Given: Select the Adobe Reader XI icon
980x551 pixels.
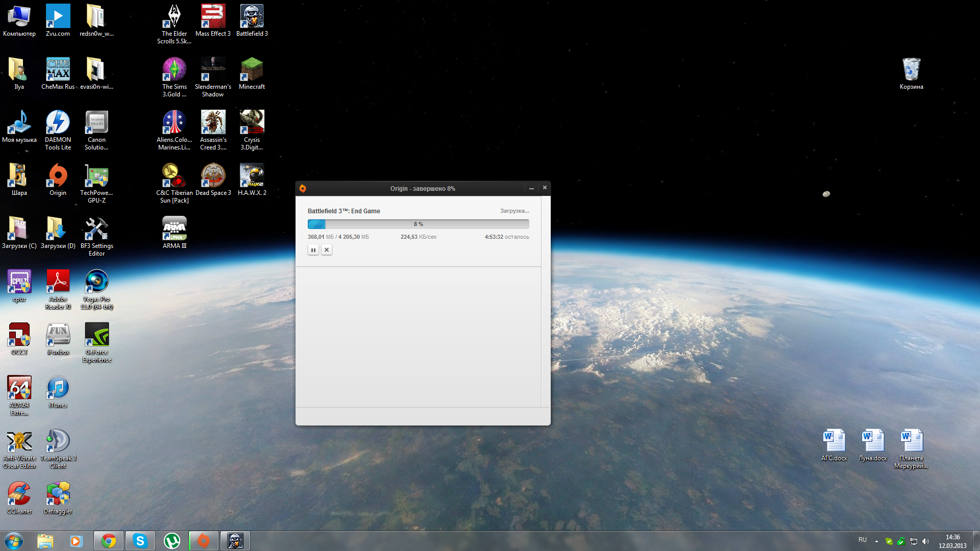Looking at the screenshot, I should click(x=58, y=290).
